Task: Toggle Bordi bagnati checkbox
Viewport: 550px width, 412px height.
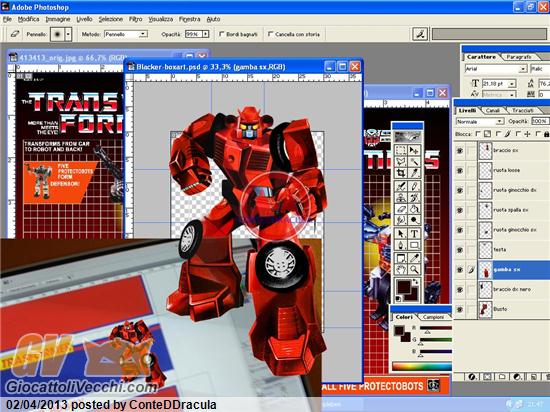Action: pyautogui.click(x=221, y=34)
